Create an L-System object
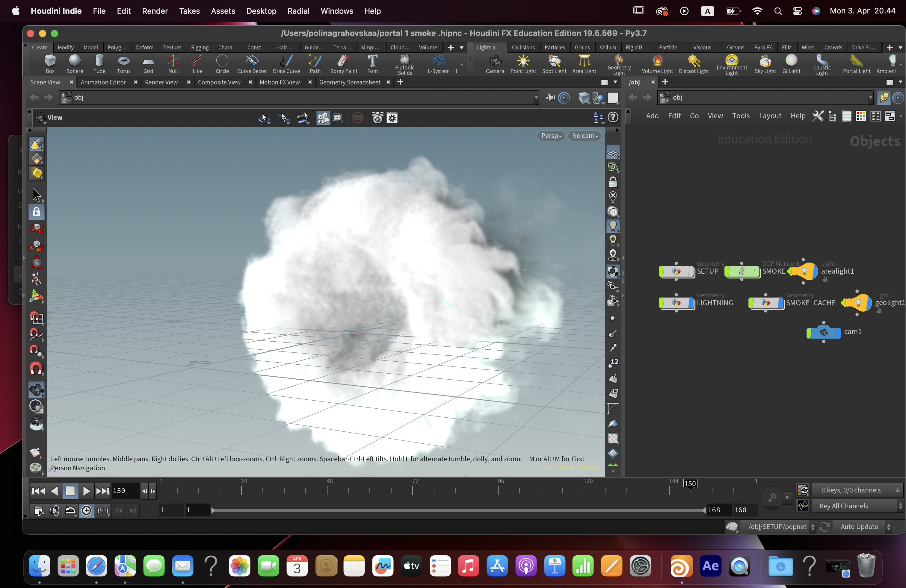This screenshot has width=906, height=588. [x=439, y=64]
